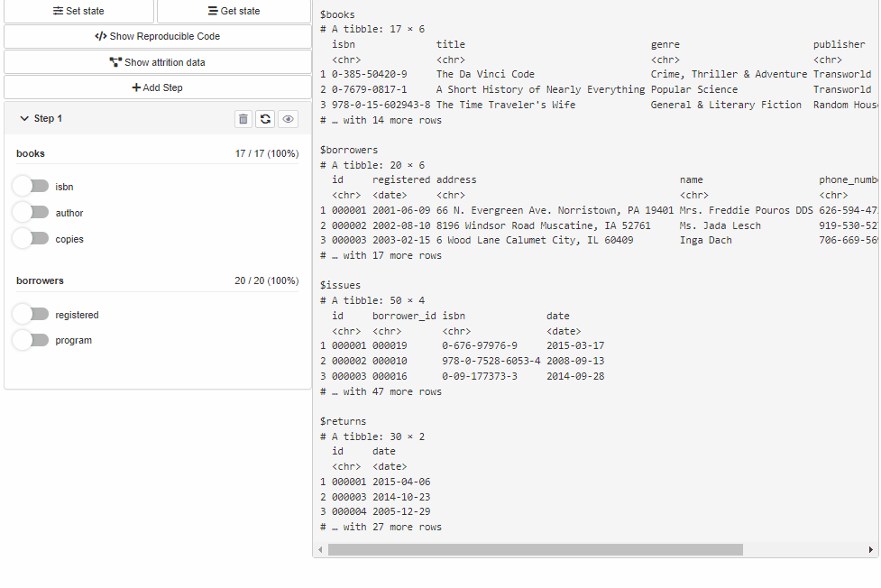881x588 pixels.
Task: Collapse Step 1 using the chevron
Action: (24, 119)
